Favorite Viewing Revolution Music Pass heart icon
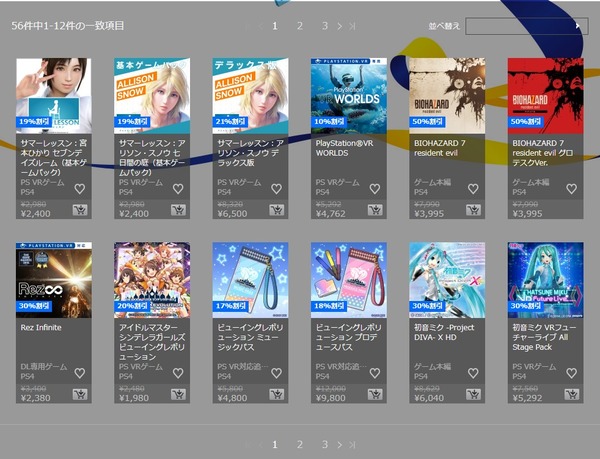The width and height of the screenshot is (600, 459). click(x=276, y=373)
